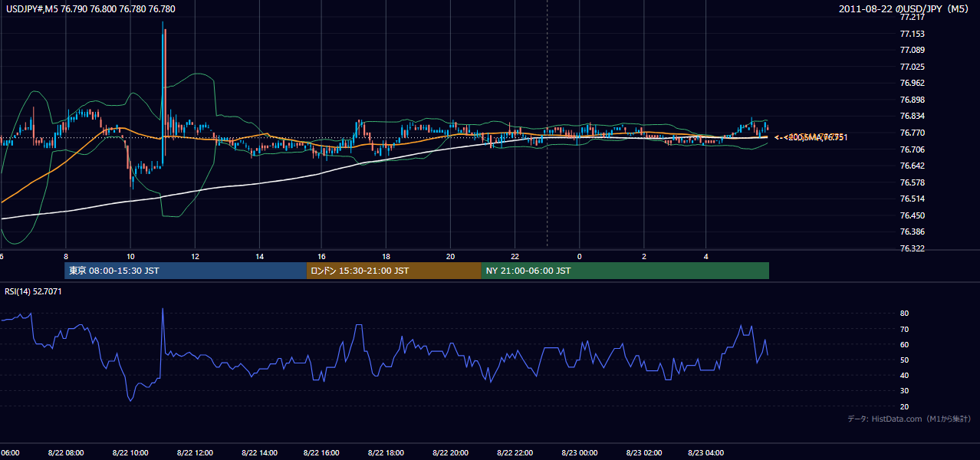Click the 8/22 22:00 time axis label
The height and width of the screenshot is (460, 980).
point(515,453)
